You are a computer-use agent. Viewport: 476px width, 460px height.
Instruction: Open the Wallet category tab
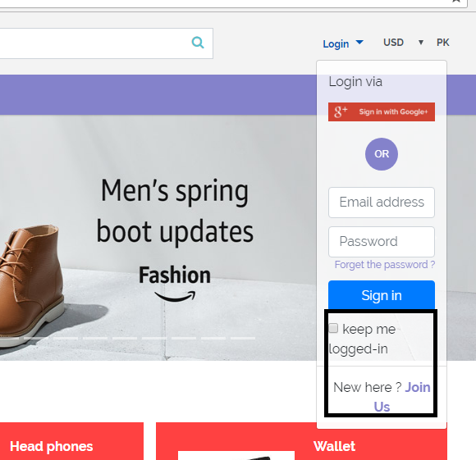coord(334,446)
